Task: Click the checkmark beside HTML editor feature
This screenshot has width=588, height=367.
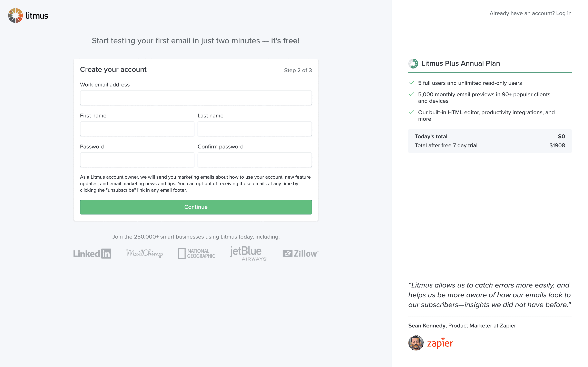Action: point(411,112)
